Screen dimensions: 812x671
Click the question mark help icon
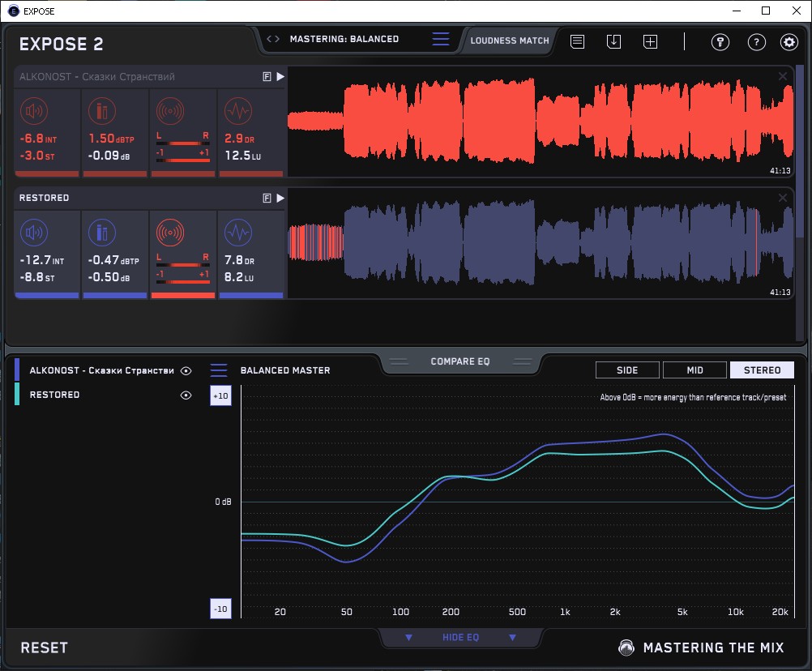[756, 42]
